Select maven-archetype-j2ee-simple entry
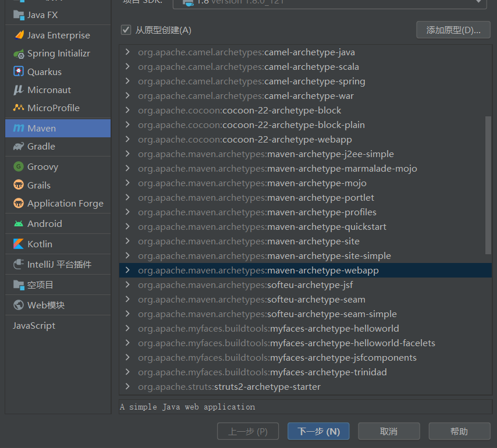Image resolution: width=497 pixels, height=448 pixels. (x=305, y=154)
